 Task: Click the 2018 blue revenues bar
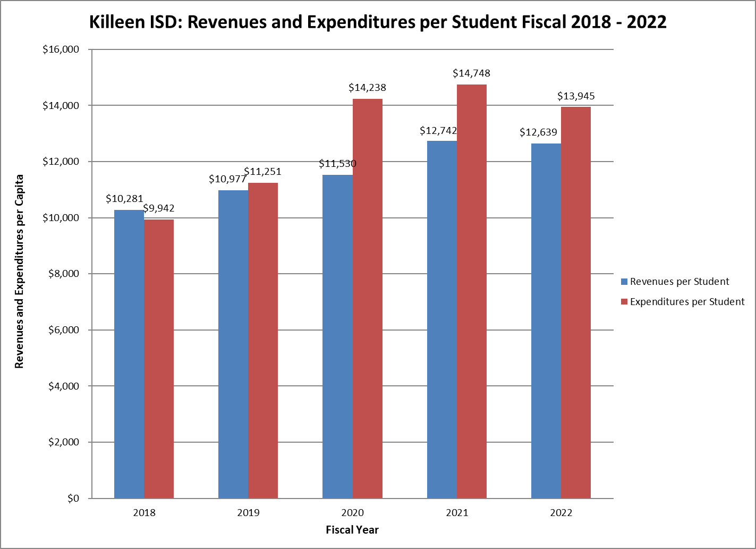click(x=129, y=354)
